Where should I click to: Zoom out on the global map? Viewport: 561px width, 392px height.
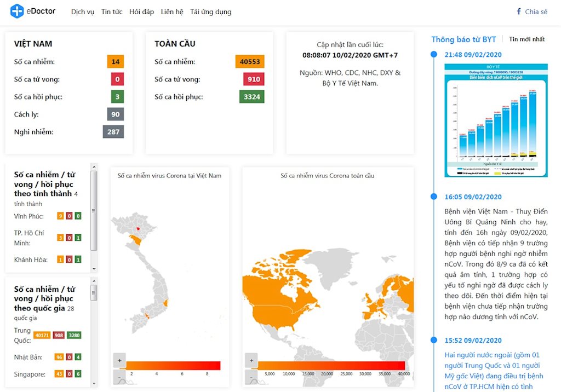coord(251,377)
